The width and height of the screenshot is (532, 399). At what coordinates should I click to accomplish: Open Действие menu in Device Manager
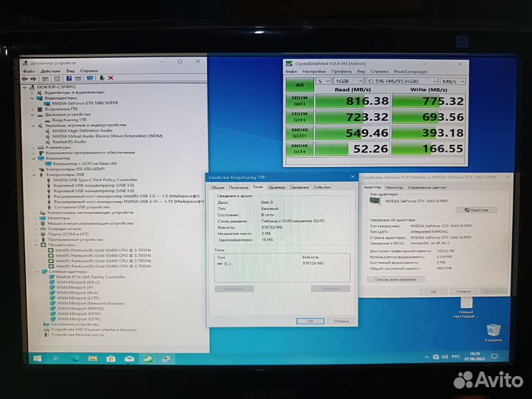[x=50, y=71]
